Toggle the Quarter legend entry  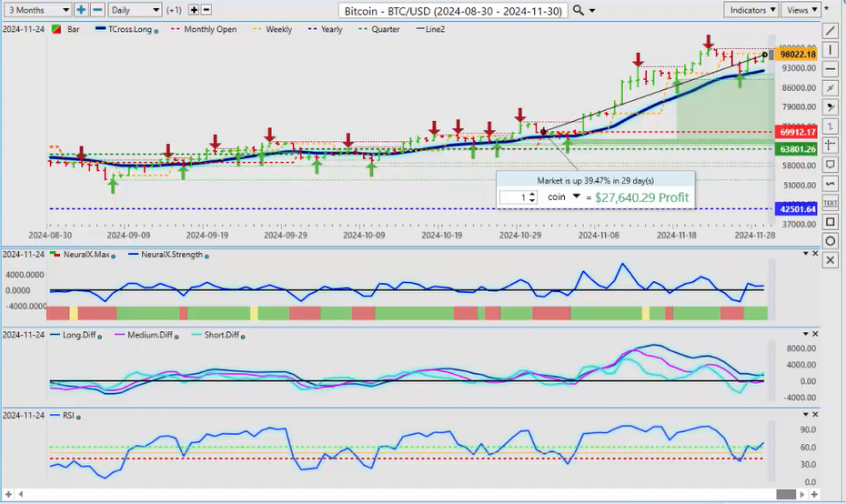(379, 29)
